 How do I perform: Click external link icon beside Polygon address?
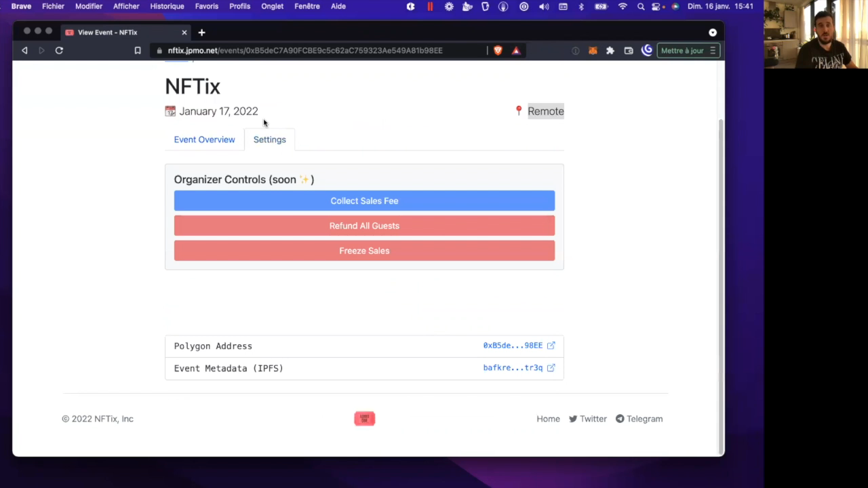(x=551, y=346)
